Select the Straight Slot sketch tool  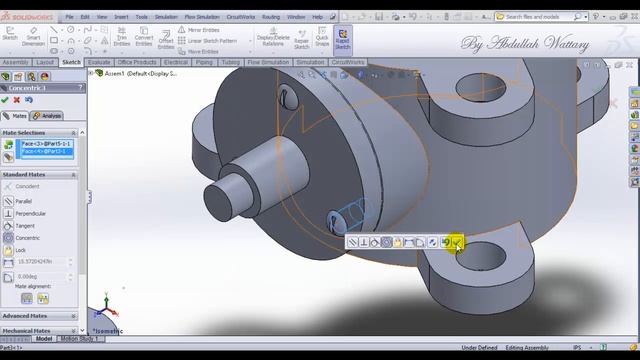(54, 51)
